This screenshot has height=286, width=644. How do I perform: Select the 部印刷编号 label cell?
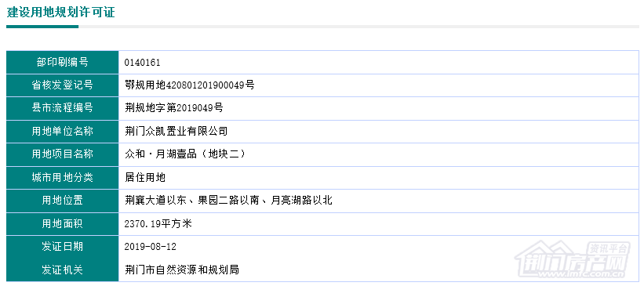click(x=63, y=63)
